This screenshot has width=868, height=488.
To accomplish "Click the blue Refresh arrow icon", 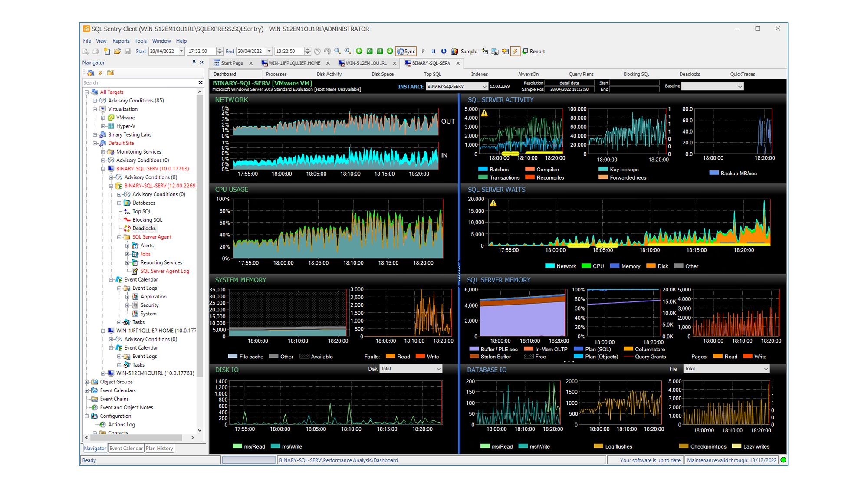I will (444, 51).
